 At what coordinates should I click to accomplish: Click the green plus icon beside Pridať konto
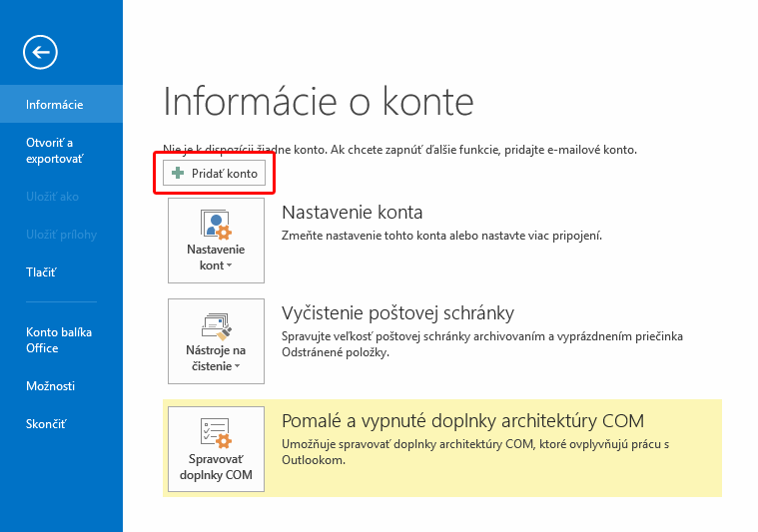[178, 174]
